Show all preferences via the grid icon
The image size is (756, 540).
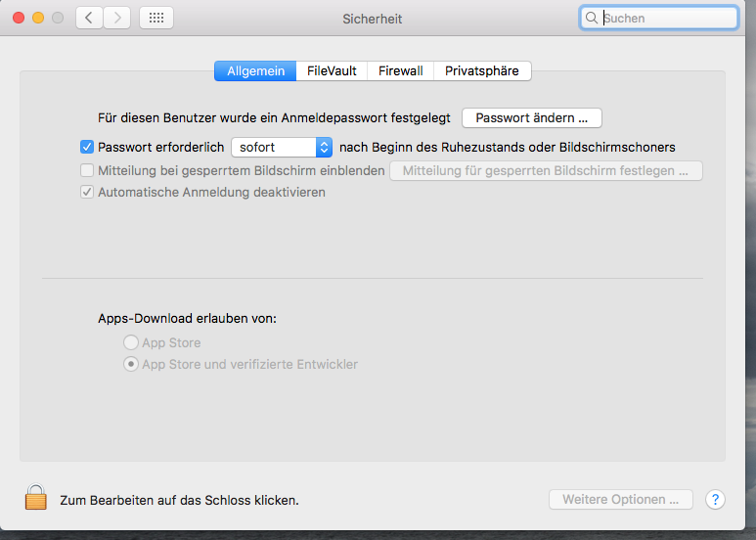pyautogui.click(x=156, y=18)
